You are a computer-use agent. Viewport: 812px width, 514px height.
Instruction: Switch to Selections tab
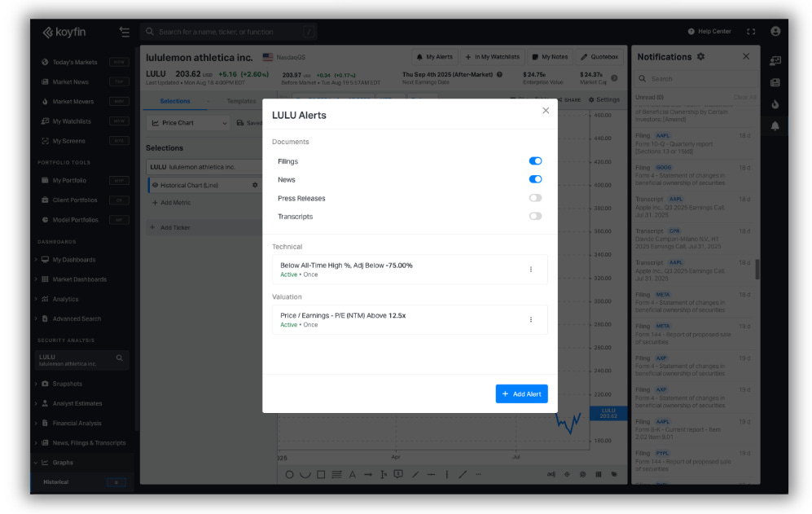click(x=175, y=101)
